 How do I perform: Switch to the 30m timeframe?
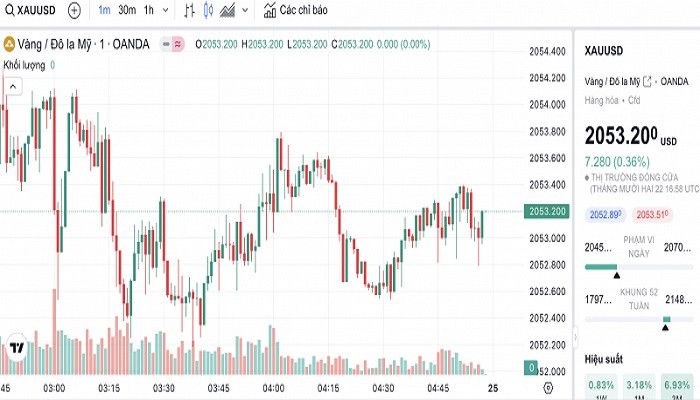[x=127, y=11]
